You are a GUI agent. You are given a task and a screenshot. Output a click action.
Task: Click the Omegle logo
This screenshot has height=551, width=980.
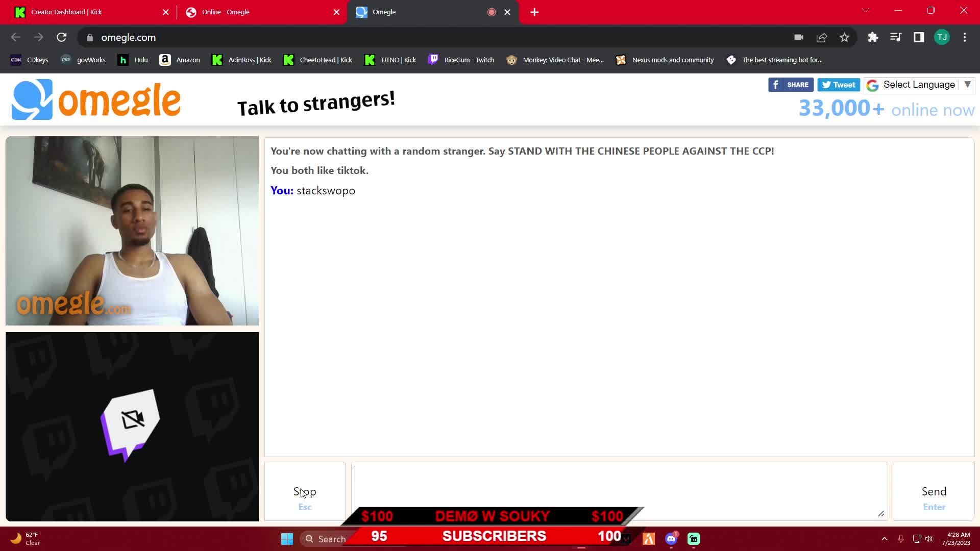tap(96, 100)
